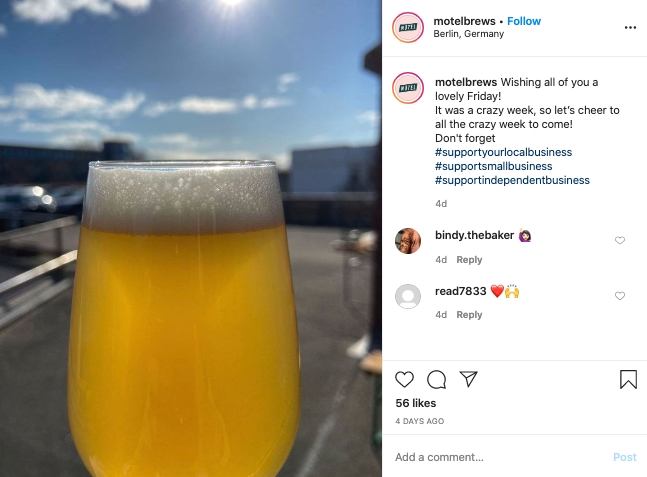This screenshot has height=477, width=647.
Task: Open the Berlin, Germany location link
Action: pyautogui.click(x=469, y=34)
